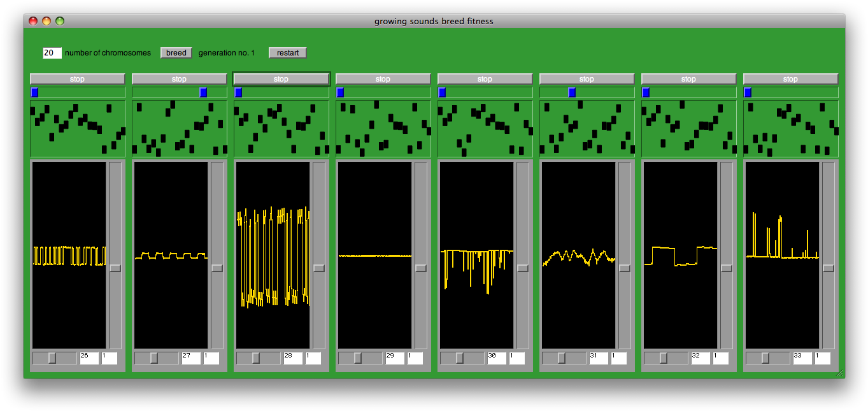This screenshot has height=411, width=868.
Task: Stop playback of chromosome 31
Action: click(587, 78)
